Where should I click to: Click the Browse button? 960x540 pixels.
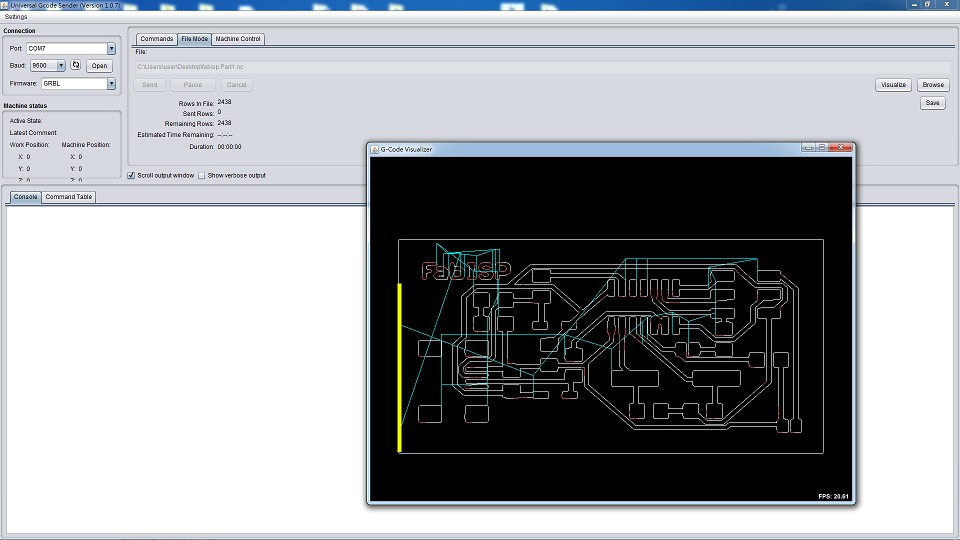pyautogui.click(x=933, y=84)
